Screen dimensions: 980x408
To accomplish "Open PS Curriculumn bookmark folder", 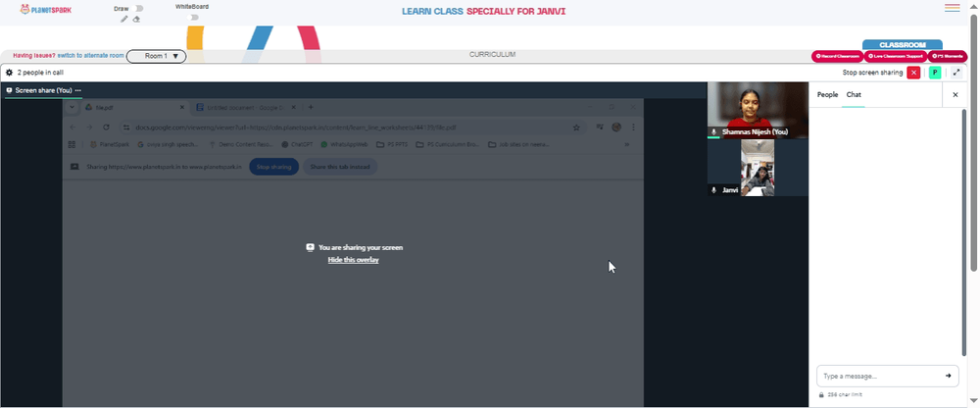I will point(448,144).
